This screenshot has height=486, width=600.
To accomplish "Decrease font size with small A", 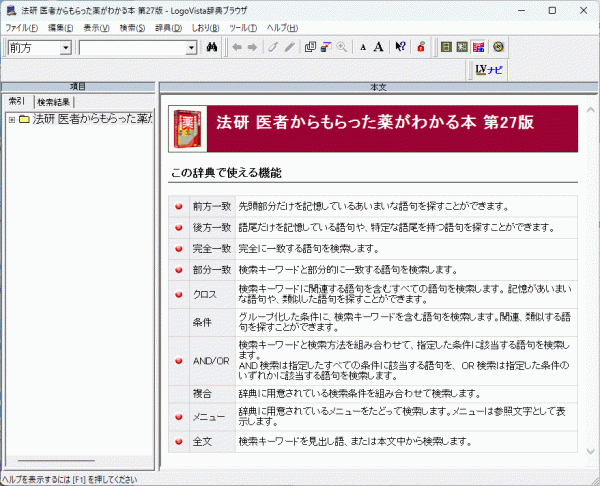I will (363, 47).
